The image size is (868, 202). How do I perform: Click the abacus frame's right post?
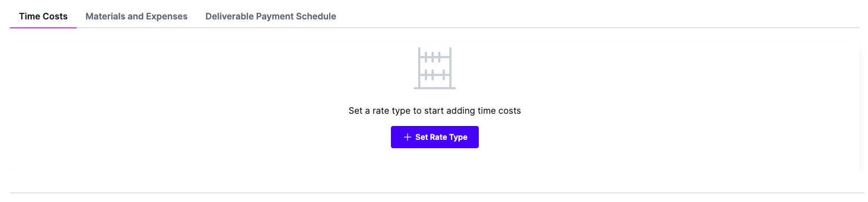pyautogui.click(x=450, y=67)
